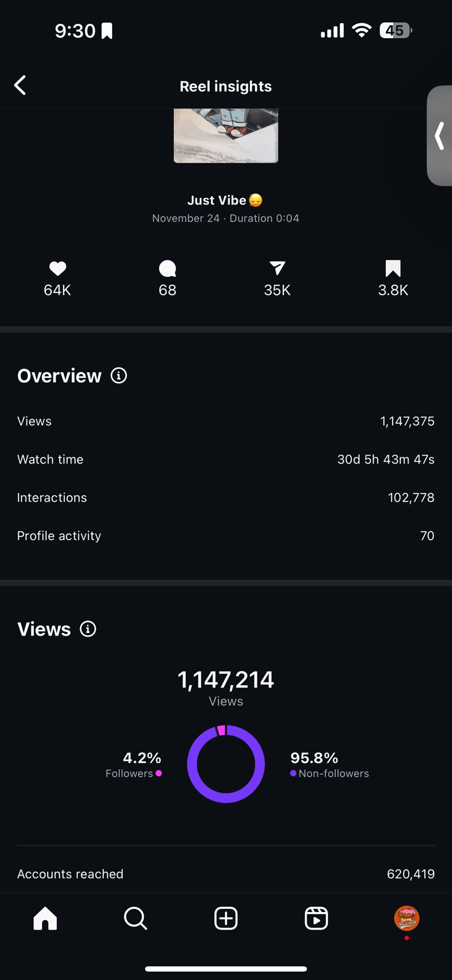The image size is (452, 980).
Task: Expand the side handle chevron
Action: click(440, 136)
